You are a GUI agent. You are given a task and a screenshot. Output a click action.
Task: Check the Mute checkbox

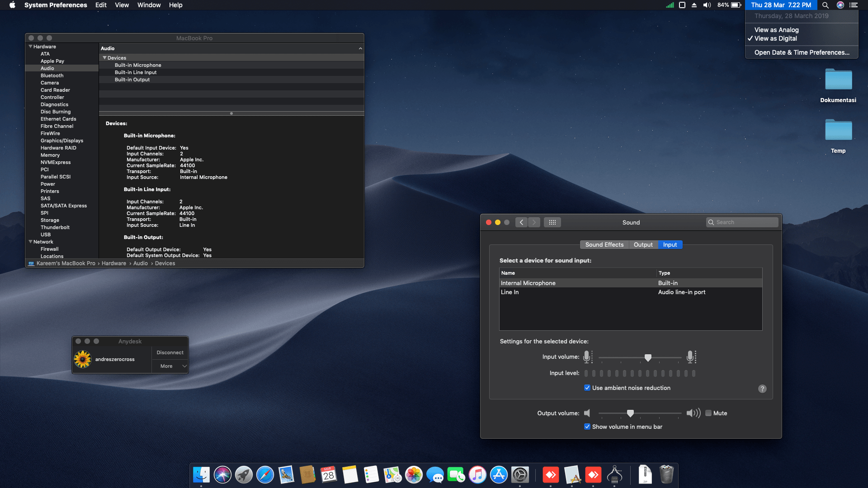[x=708, y=413]
